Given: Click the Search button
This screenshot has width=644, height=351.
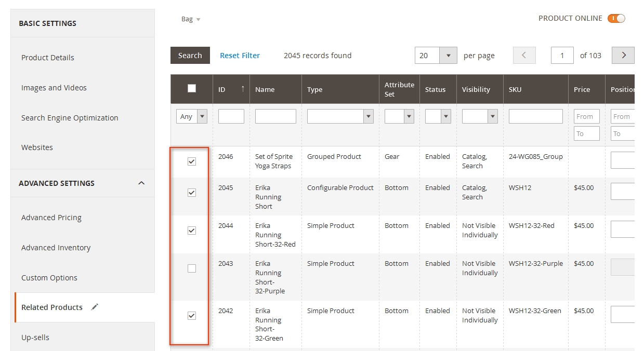Looking at the screenshot, I should [190, 56].
